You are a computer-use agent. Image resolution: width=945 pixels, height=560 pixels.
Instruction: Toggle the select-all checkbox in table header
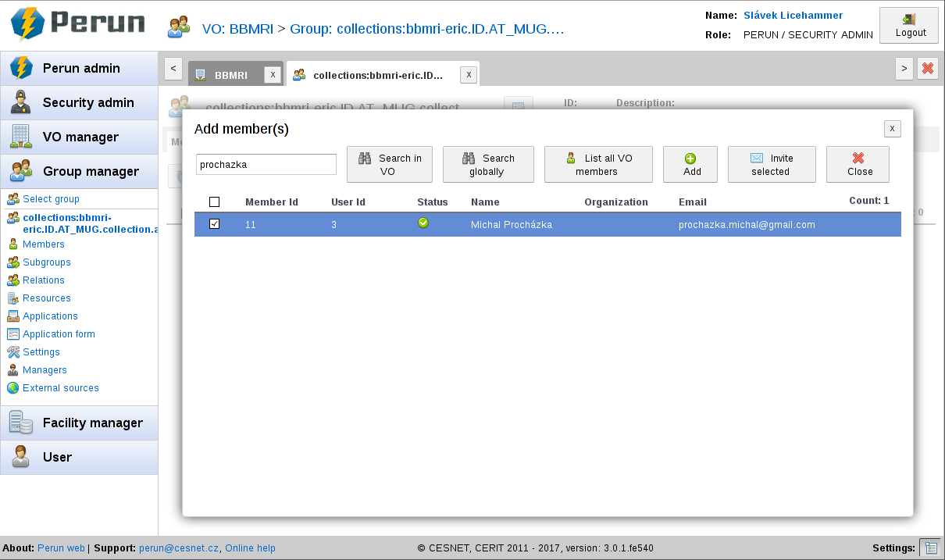[x=215, y=202]
